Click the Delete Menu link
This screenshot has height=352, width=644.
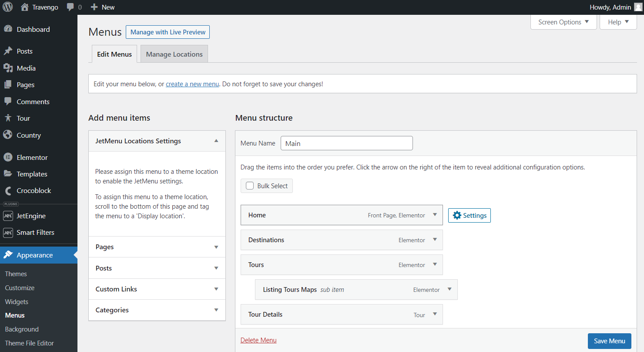tap(258, 340)
